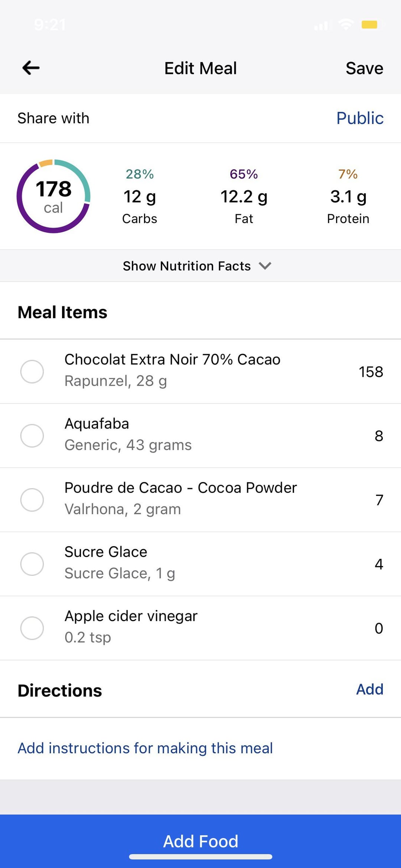Open the Public sharing selector
The image size is (401, 868).
(x=359, y=118)
